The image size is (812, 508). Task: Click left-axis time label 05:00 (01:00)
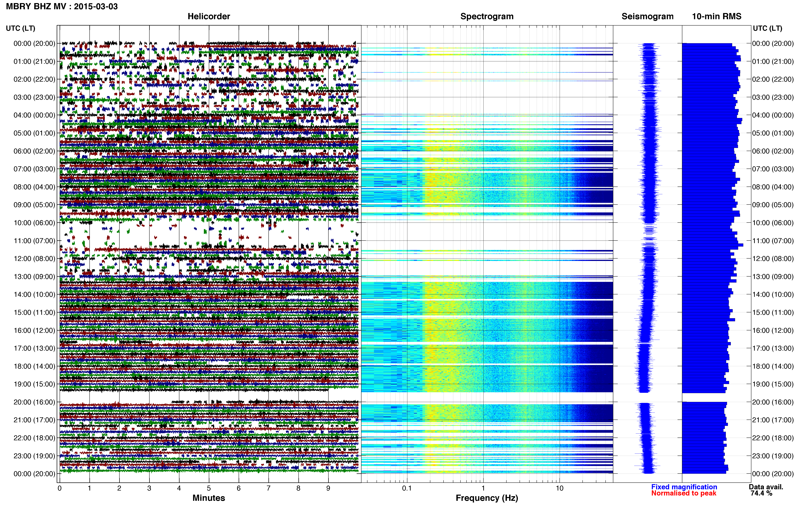point(34,133)
